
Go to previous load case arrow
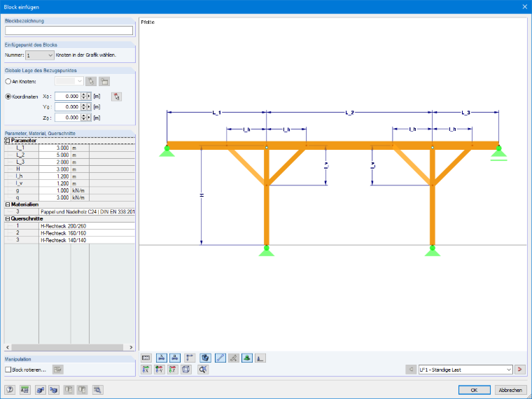(411, 370)
